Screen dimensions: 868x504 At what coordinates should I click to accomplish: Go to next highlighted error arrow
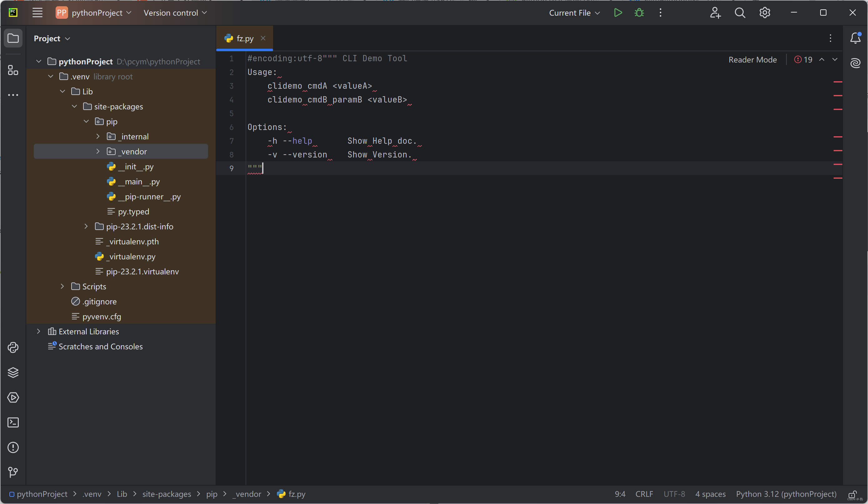click(835, 60)
